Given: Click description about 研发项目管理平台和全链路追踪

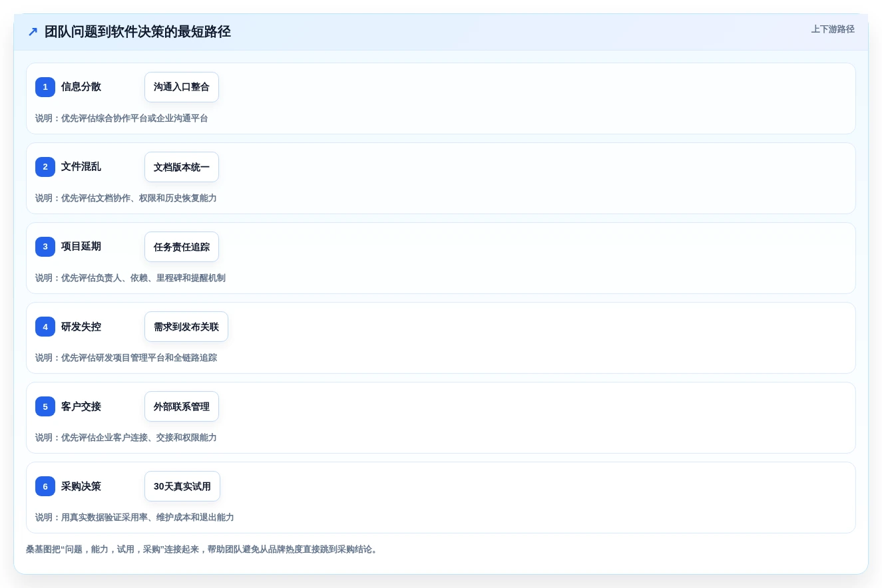Looking at the screenshot, I should (126, 358).
